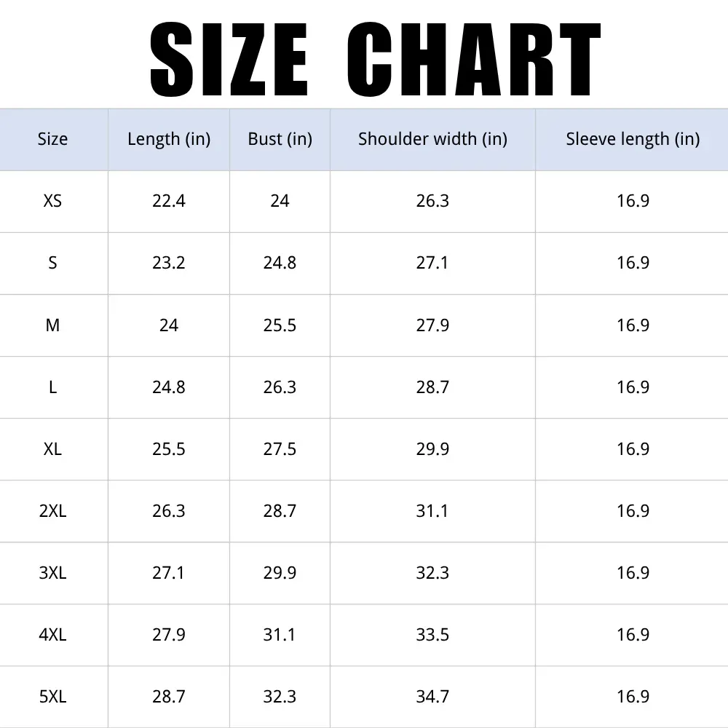Click the Sleeve length (in) header
728x728 pixels.
click(633, 139)
